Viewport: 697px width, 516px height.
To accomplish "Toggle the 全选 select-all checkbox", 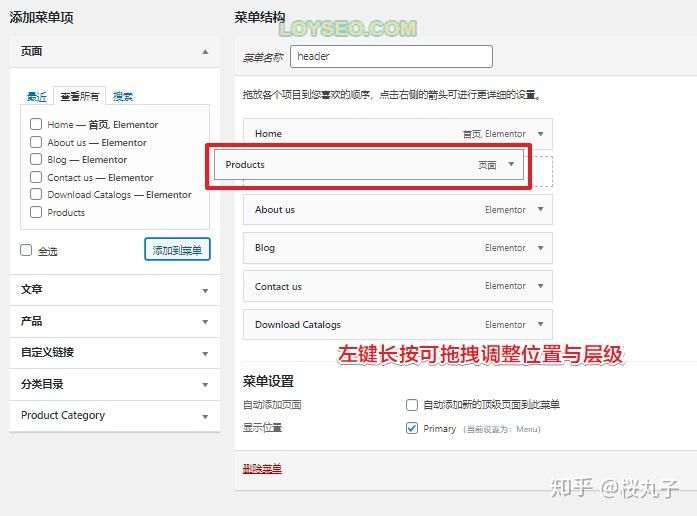I will click(26, 250).
